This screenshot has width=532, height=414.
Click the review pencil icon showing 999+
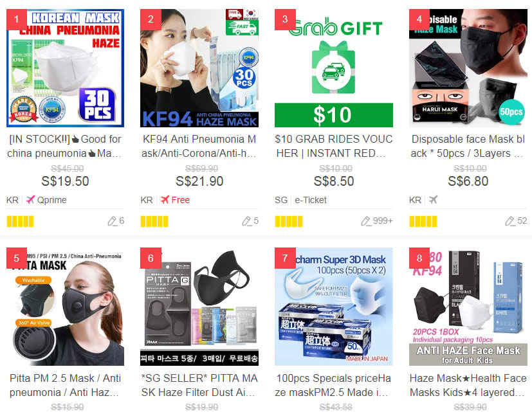point(365,221)
